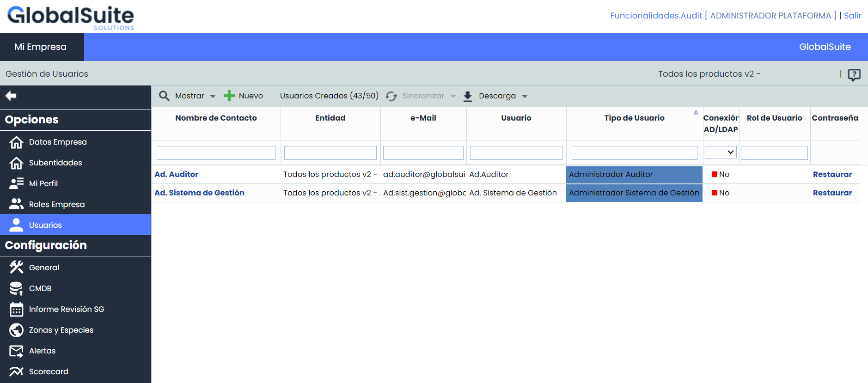Image resolution: width=868 pixels, height=383 pixels.
Task: Click the back arrow icon in sidebar
Action: (x=11, y=96)
